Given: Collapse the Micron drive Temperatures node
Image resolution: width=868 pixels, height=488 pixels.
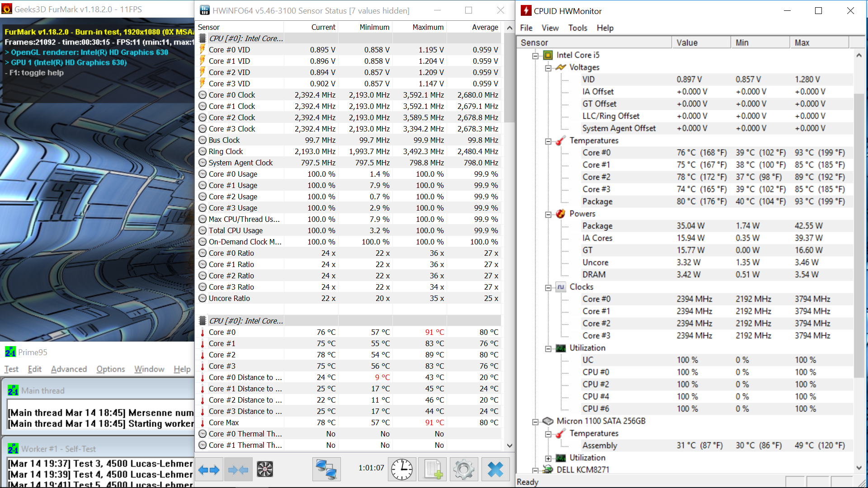Looking at the screenshot, I should pyautogui.click(x=548, y=434).
